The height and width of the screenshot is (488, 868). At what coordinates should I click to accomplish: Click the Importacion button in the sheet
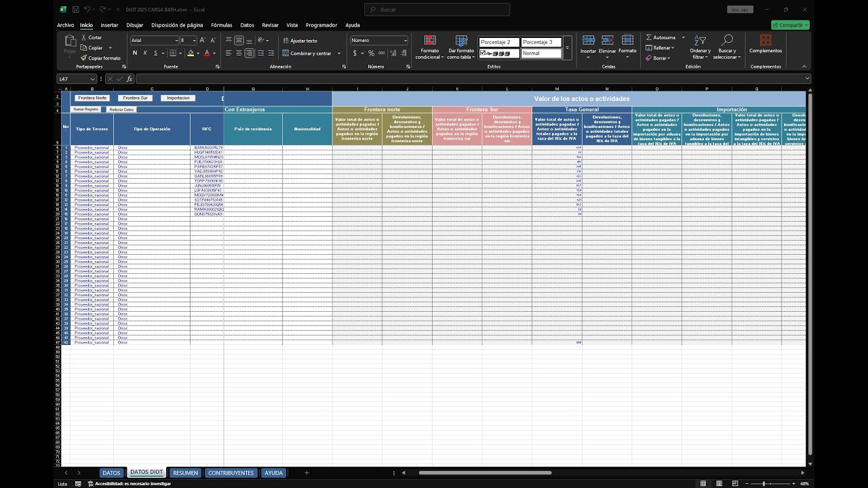pos(178,98)
